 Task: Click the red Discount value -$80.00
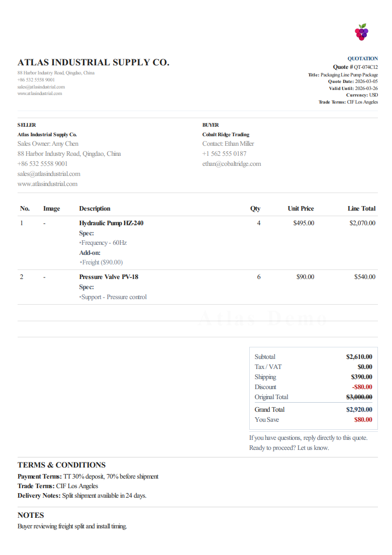pos(362,387)
